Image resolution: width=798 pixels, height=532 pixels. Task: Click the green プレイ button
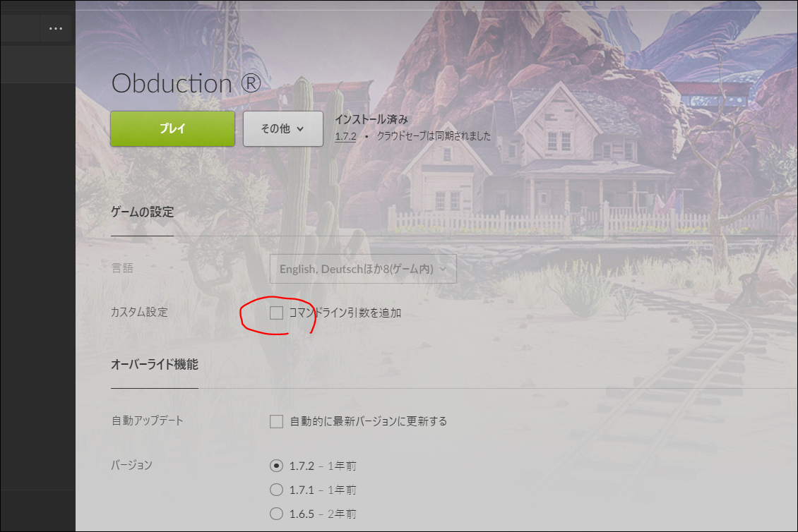click(x=172, y=128)
